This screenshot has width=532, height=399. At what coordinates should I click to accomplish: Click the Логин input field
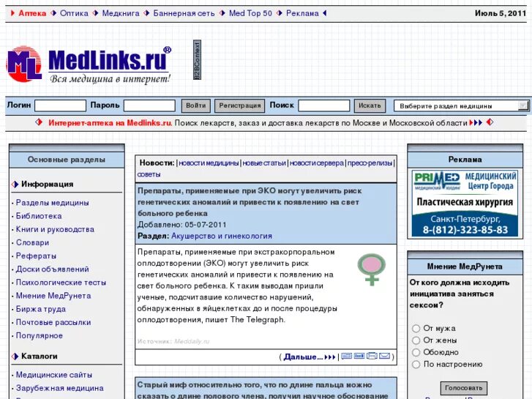click(61, 105)
